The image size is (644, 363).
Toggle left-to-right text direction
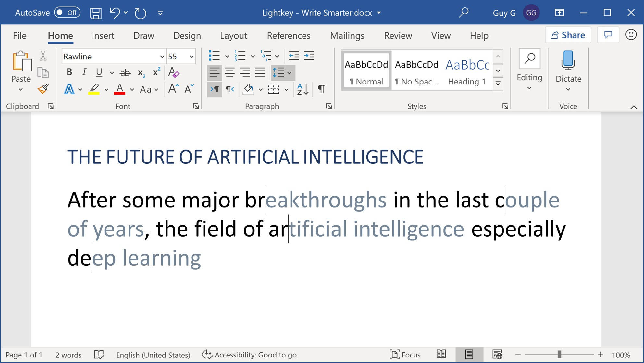click(215, 89)
